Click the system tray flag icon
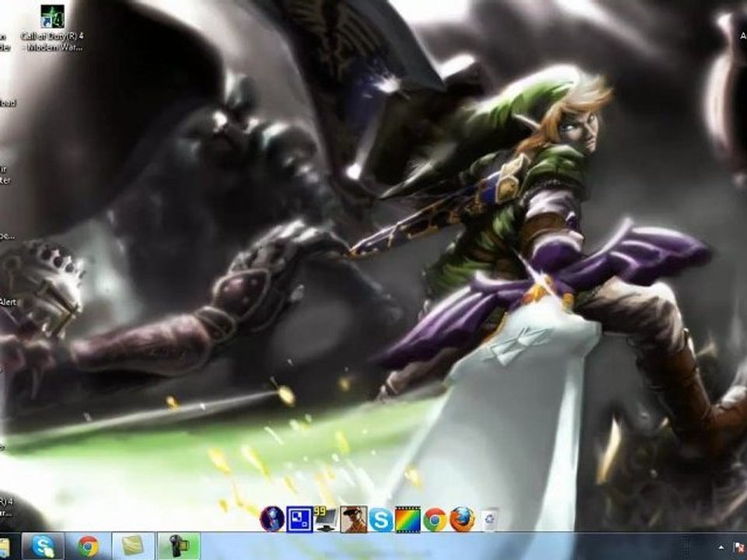747x560 pixels. pos(739,548)
